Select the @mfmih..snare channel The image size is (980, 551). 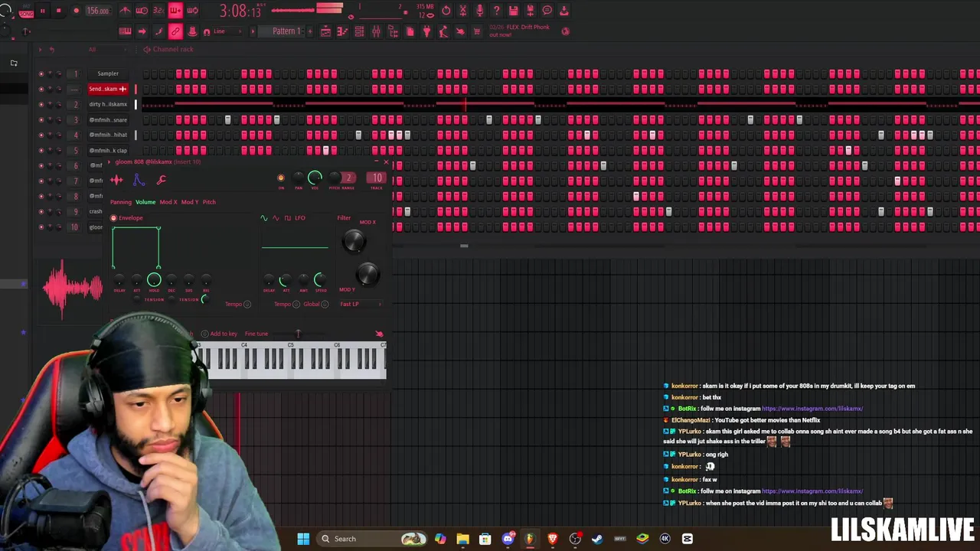108,119
